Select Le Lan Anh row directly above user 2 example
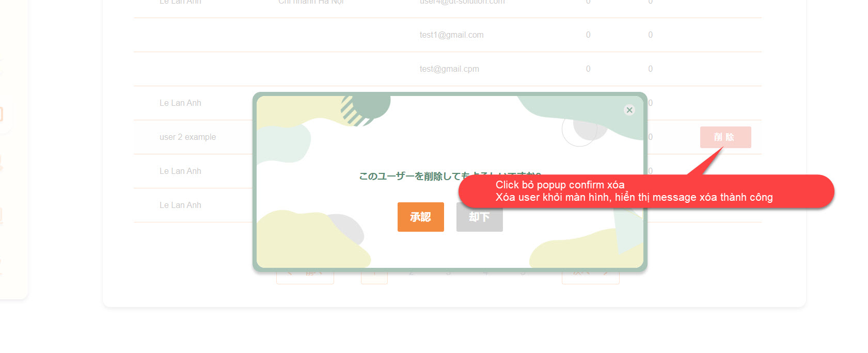 180,103
